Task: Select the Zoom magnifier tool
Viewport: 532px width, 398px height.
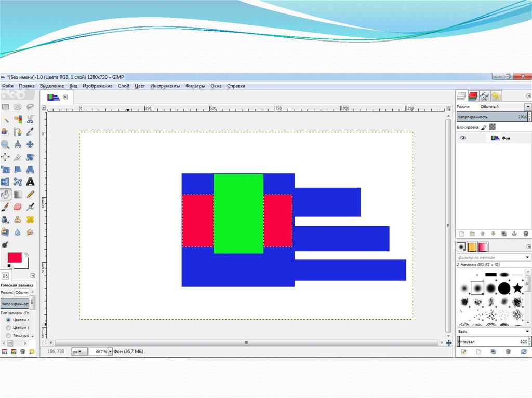Action: [x=5, y=144]
